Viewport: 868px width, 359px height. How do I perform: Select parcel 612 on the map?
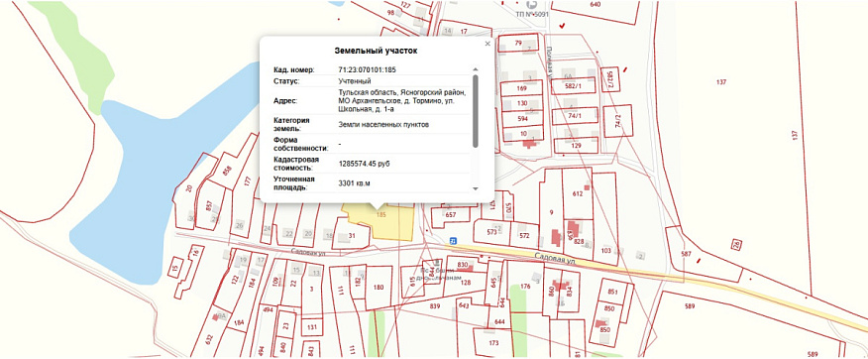(x=578, y=194)
